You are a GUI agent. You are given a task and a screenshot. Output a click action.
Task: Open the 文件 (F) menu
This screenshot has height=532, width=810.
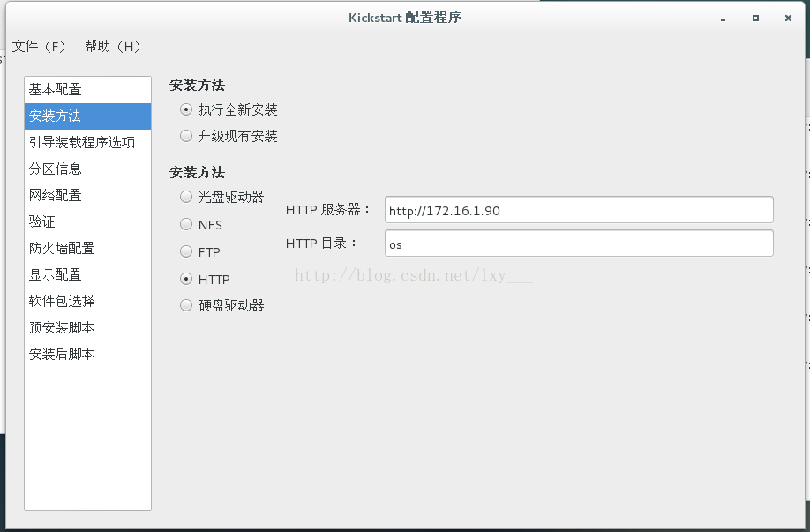pyautogui.click(x=39, y=47)
